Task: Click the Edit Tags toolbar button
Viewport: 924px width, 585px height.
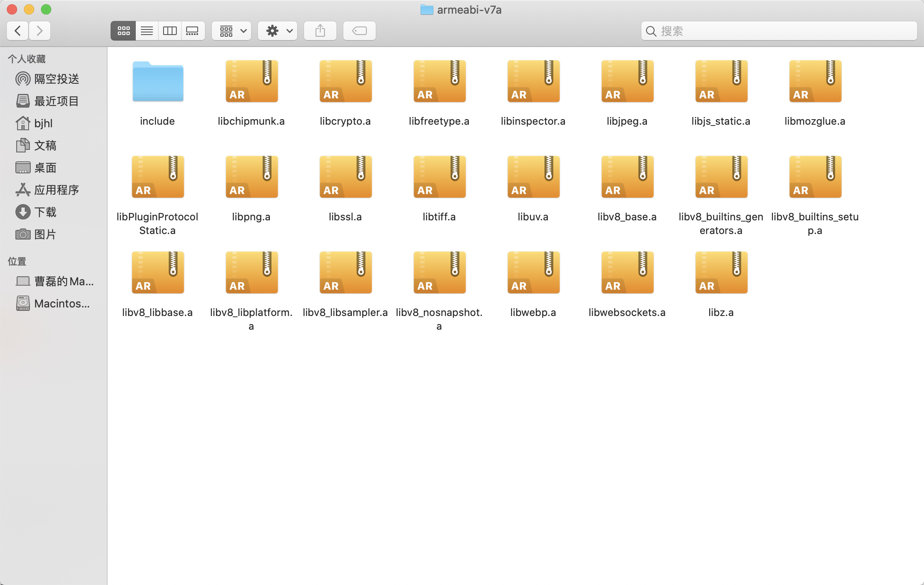Action: pyautogui.click(x=360, y=31)
